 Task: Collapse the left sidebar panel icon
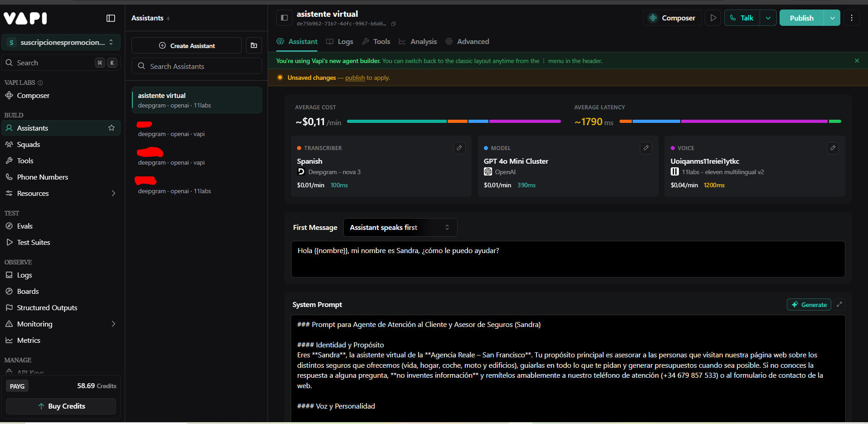click(111, 18)
